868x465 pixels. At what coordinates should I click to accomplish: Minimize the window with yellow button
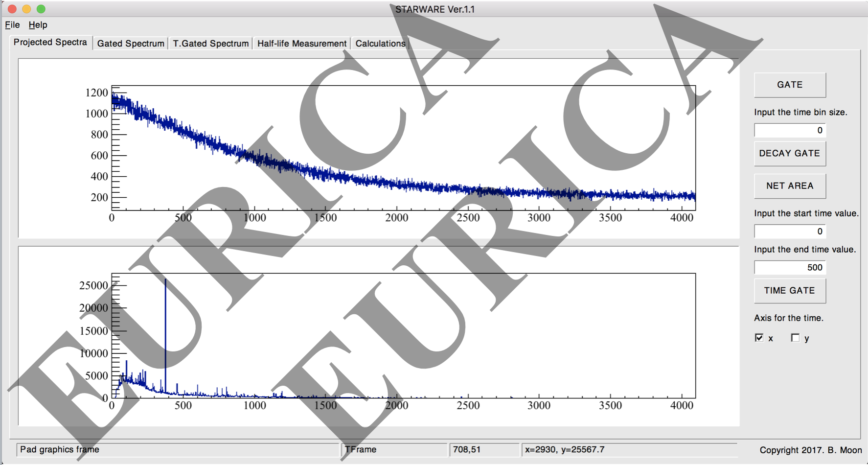pyautogui.click(x=26, y=9)
